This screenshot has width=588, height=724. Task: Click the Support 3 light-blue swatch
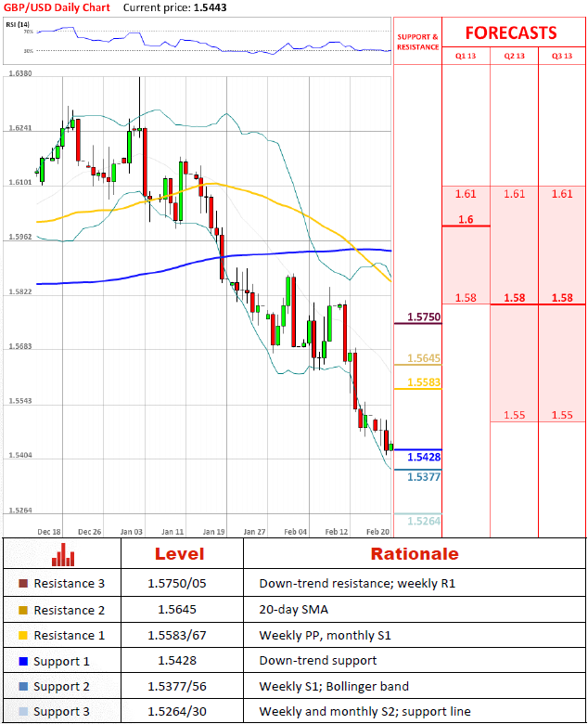[23, 712]
